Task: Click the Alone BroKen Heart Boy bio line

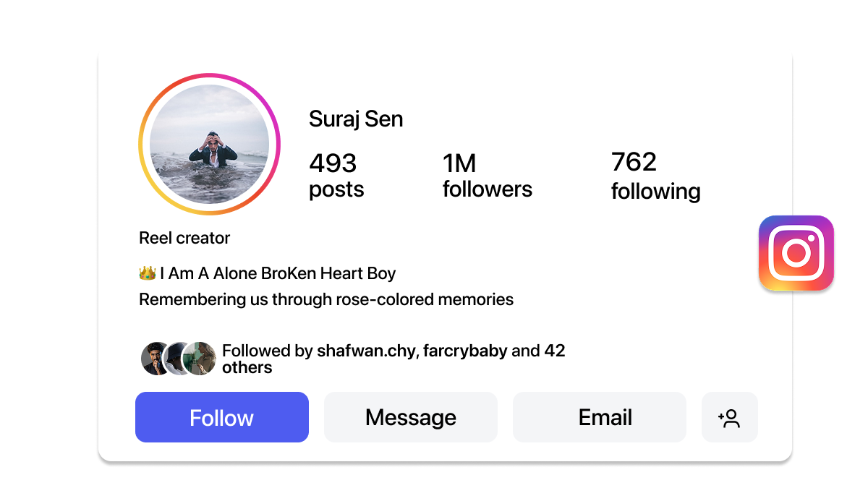Action: tap(278, 273)
